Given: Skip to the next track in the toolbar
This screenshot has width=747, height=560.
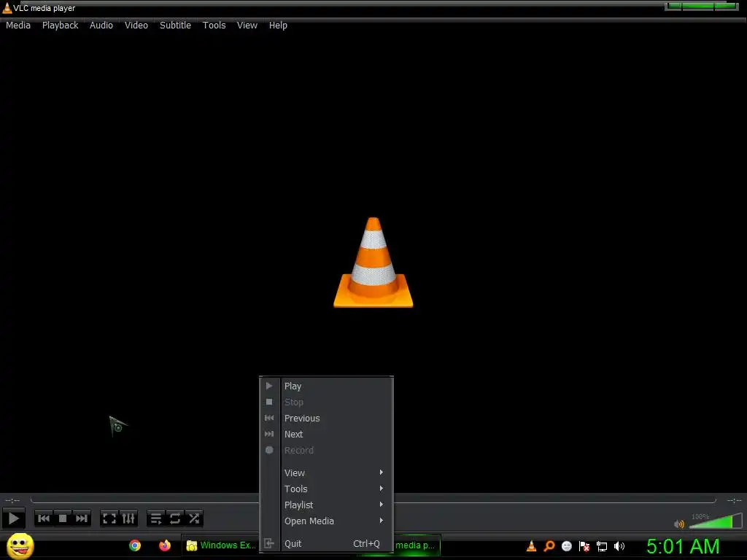Looking at the screenshot, I should pyautogui.click(x=82, y=518).
